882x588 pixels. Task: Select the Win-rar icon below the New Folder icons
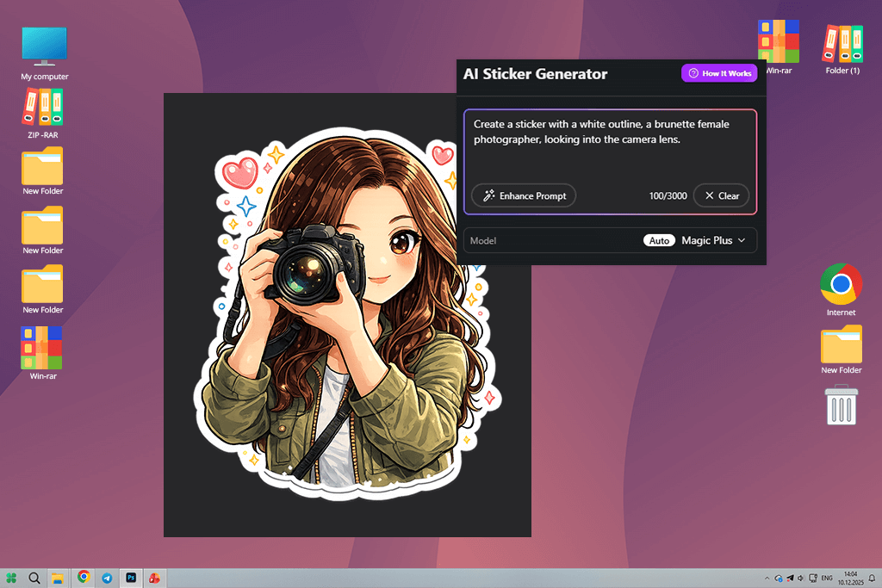[x=42, y=353]
